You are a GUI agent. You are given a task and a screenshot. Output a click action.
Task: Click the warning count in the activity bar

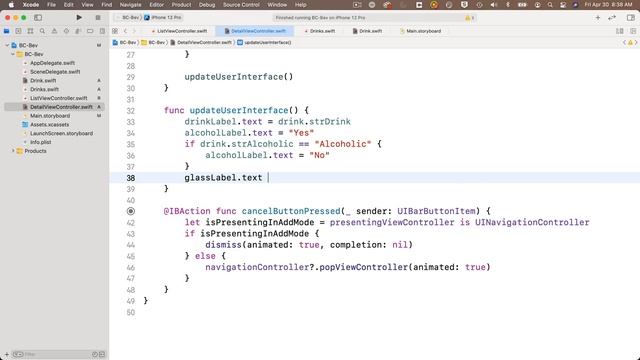click(469, 18)
